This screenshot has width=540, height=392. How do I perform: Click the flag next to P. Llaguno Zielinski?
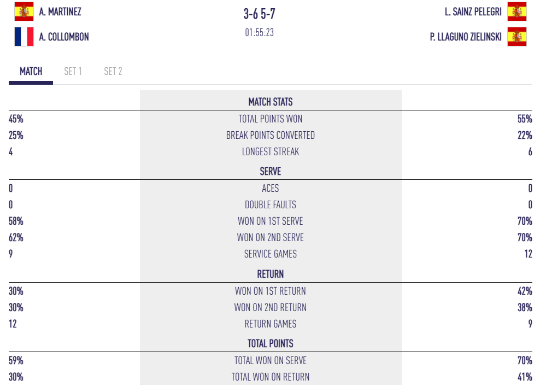coord(516,37)
